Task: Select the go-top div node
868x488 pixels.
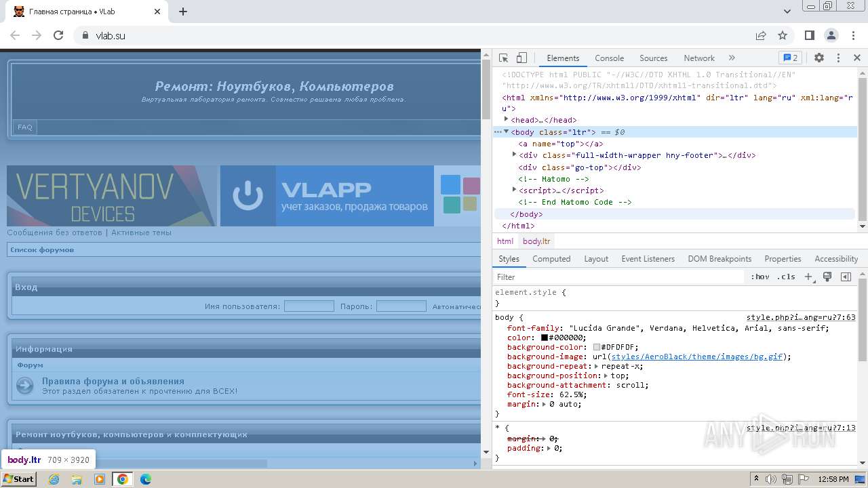Action: pyautogui.click(x=580, y=167)
